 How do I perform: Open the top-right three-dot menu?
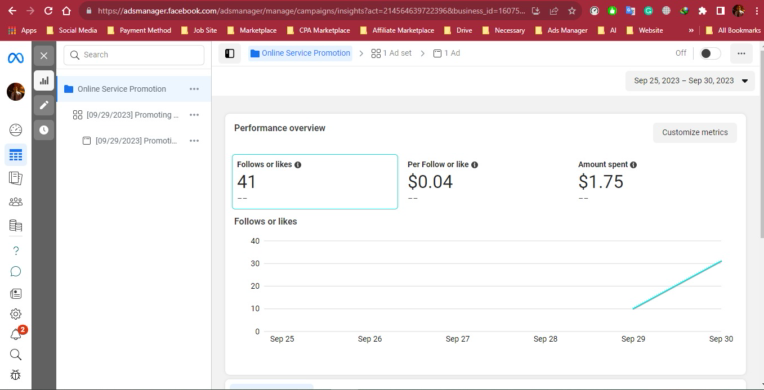[x=741, y=54]
